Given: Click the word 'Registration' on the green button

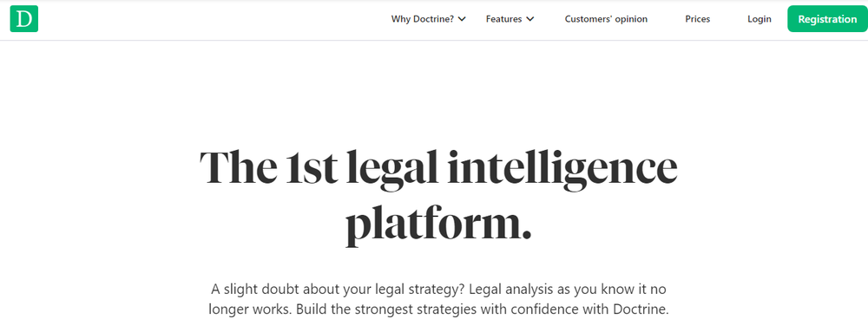Looking at the screenshot, I should [x=827, y=19].
